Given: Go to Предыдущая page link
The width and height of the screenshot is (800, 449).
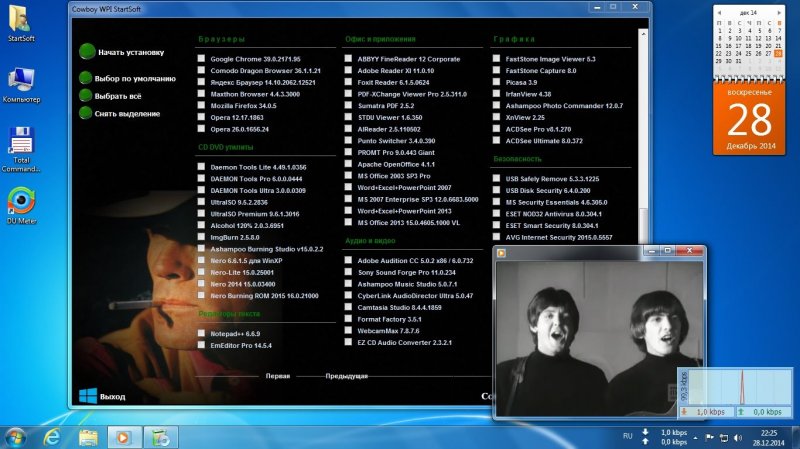Looking at the screenshot, I should click(346, 376).
